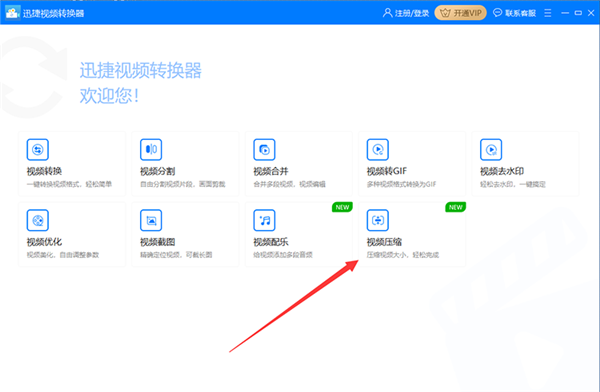Open the 视频转换 video convert icon
The height and width of the screenshot is (392, 600).
point(38,149)
